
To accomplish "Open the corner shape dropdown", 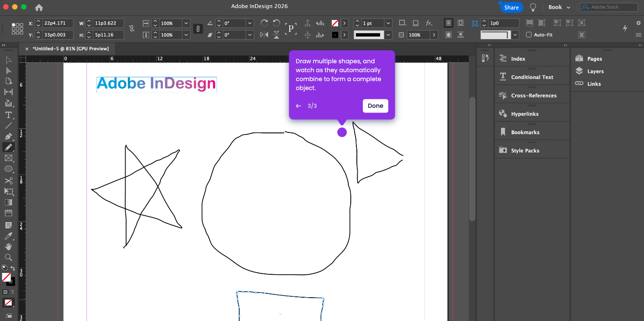I will (515, 35).
